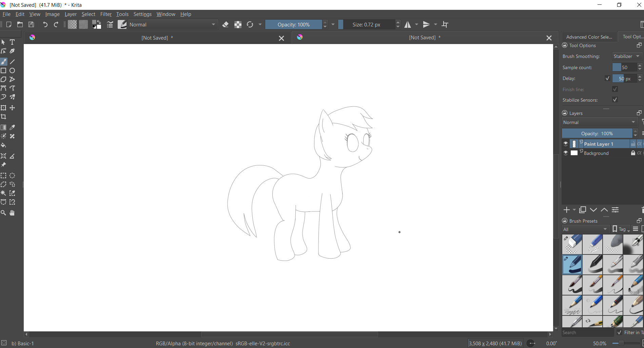Click reload original preset icon
The height and width of the screenshot is (348, 644).
[x=250, y=24]
